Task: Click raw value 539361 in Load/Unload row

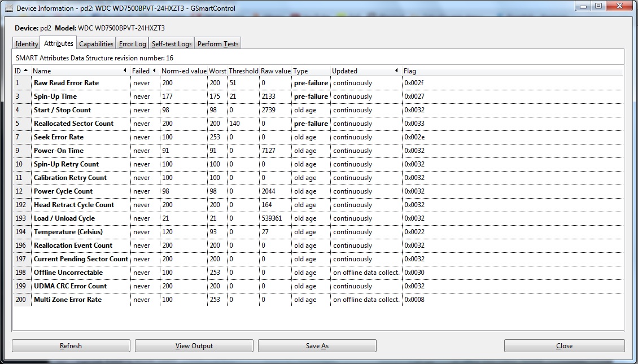Action: (x=272, y=218)
